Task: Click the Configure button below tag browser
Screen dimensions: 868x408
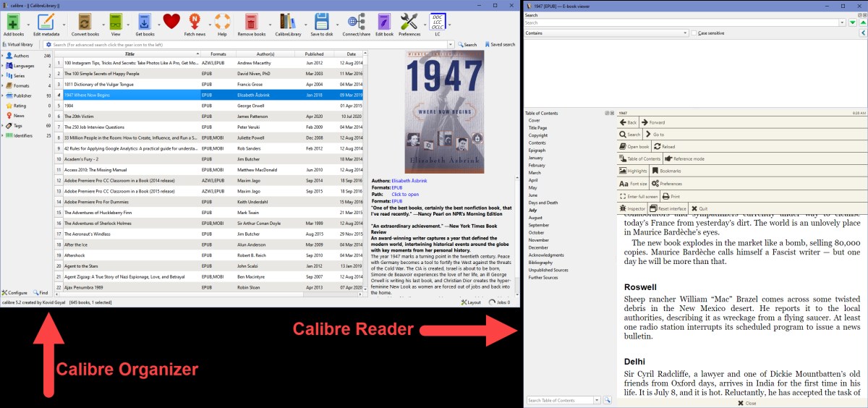Action: click(x=14, y=292)
